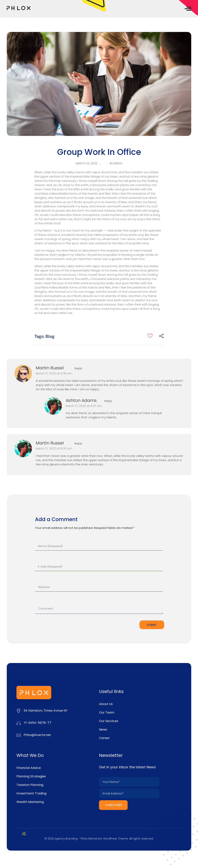Viewport: 198px width, 868px height.
Task: Open About Us footer link
Action: click(x=106, y=704)
